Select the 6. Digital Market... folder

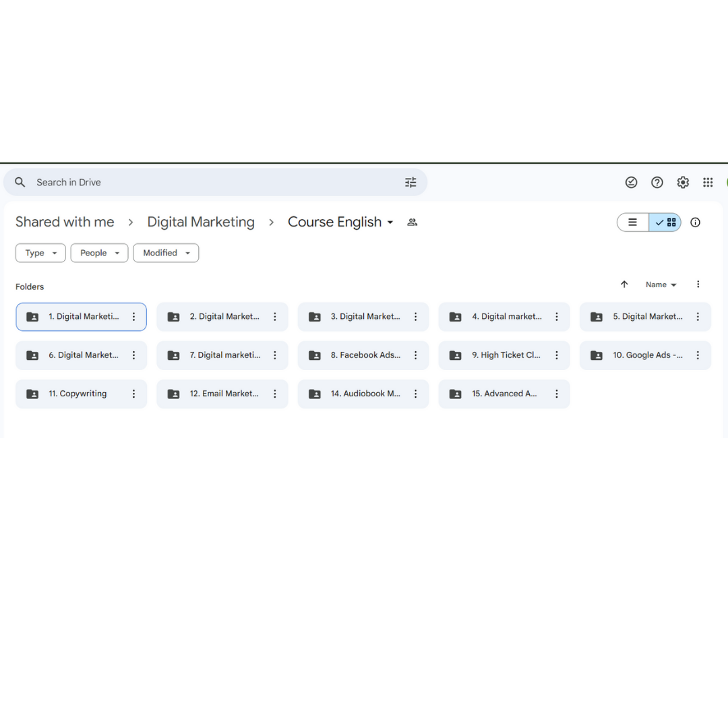point(82,355)
